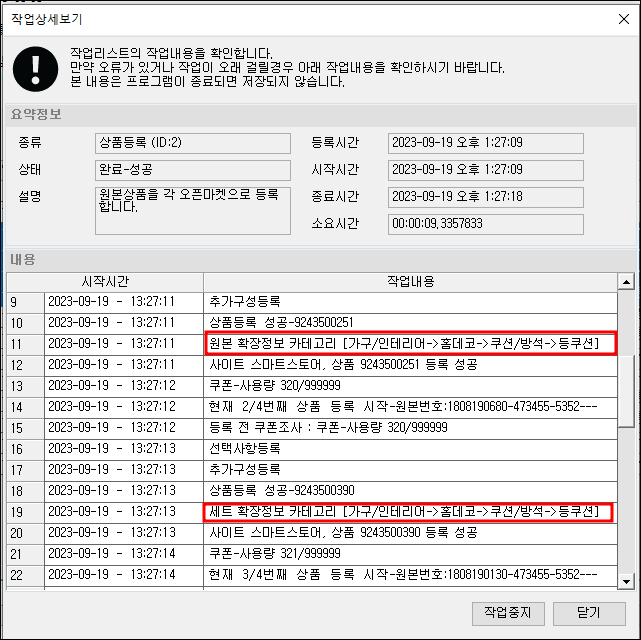Select row 상품 9243500251 등록 성공

(312, 365)
